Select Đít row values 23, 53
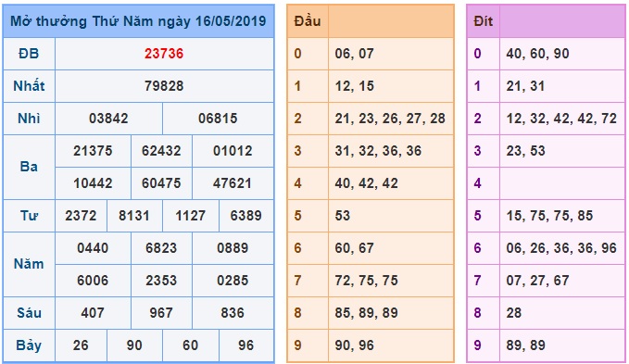This screenshot has height=364, width=629. pyautogui.click(x=525, y=151)
